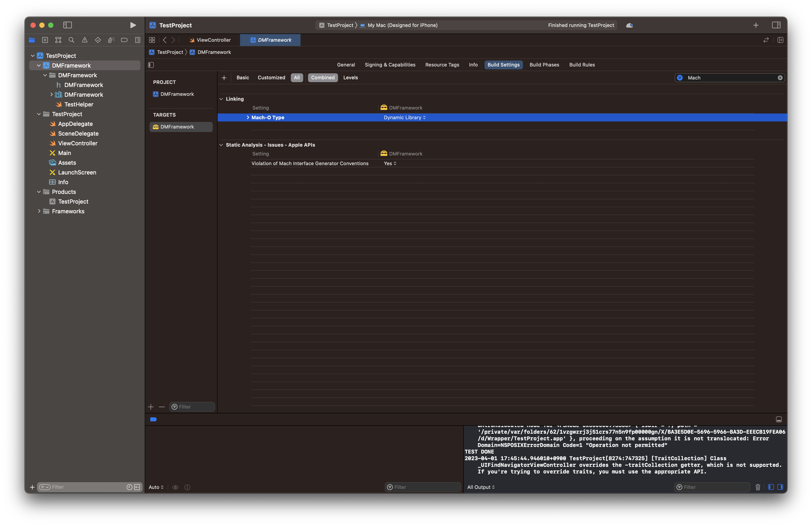Click the related items grid icon
This screenshot has height=526, width=812.
(152, 40)
